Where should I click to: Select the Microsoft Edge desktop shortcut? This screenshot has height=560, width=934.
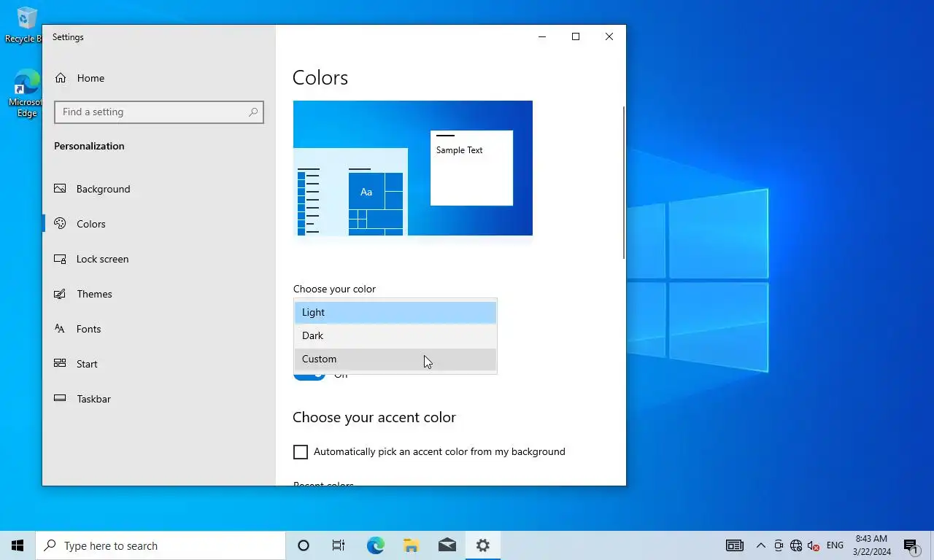click(26, 93)
